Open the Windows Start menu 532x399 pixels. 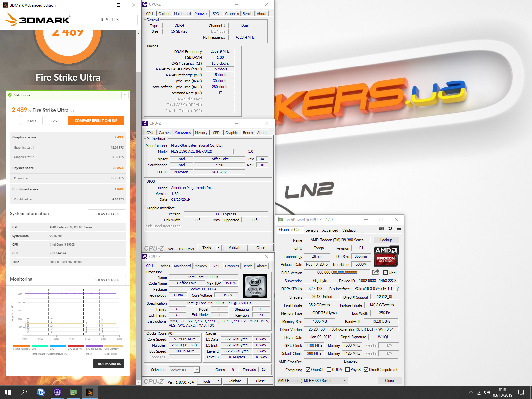click(8, 392)
